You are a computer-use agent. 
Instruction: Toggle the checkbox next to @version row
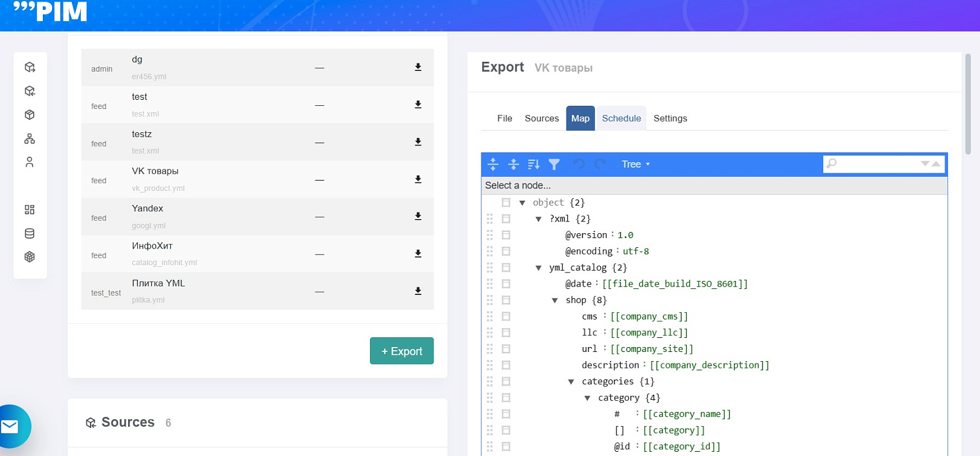pyautogui.click(x=506, y=235)
